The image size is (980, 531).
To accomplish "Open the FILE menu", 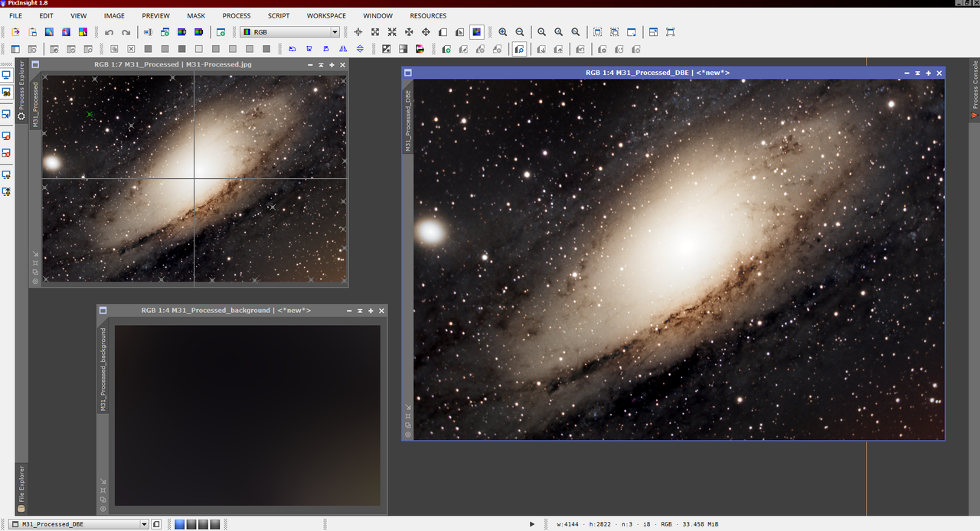I will 15,15.
